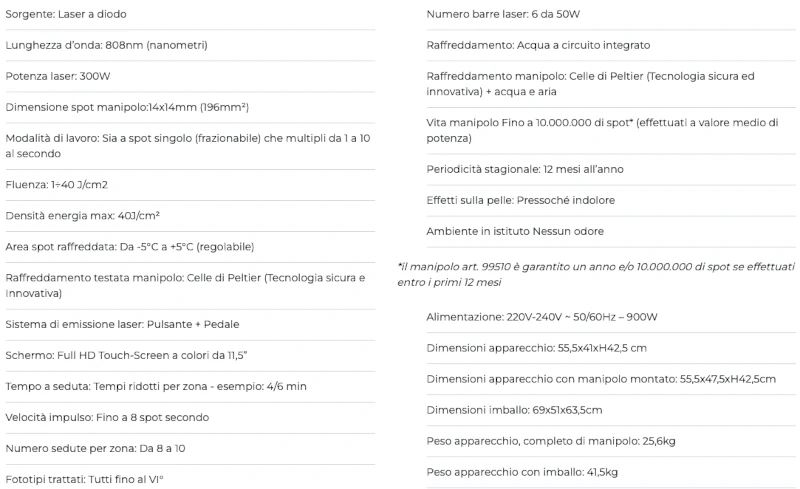
Task: Select the 'Alimentazione: 220V-240V' specification
Action: (542, 317)
